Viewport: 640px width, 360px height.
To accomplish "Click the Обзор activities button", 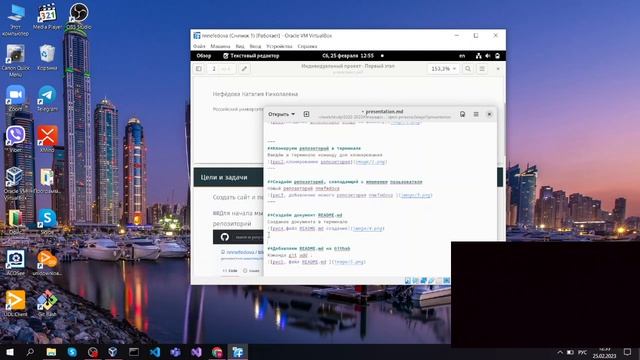I will point(204,56).
